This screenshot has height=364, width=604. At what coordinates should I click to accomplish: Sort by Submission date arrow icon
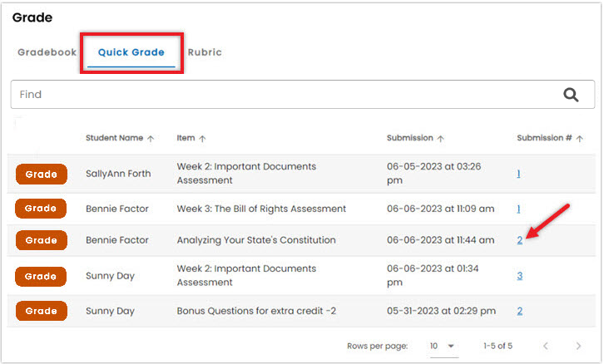click(x=441, y=139)
